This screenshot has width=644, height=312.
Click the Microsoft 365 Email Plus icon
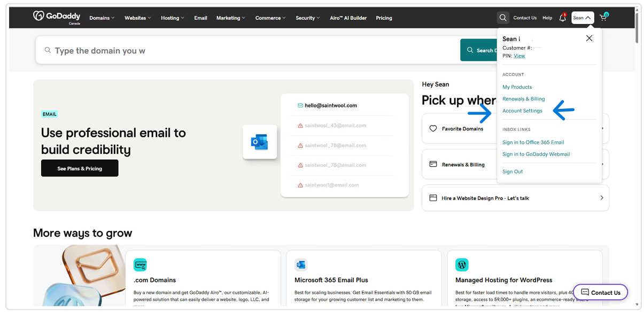pyautogui.click(x=301, y=264)
